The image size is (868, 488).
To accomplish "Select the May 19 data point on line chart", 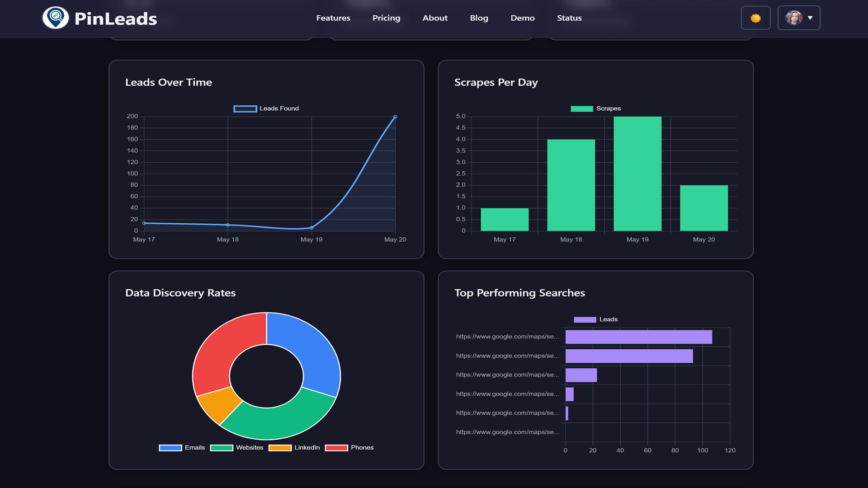I will (x=311, y=227).
